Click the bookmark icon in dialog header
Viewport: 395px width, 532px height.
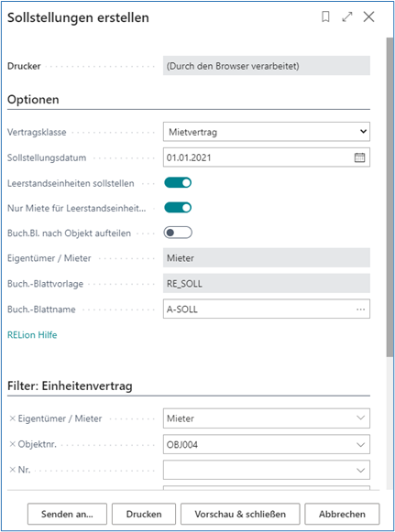[x=325, y=16]
